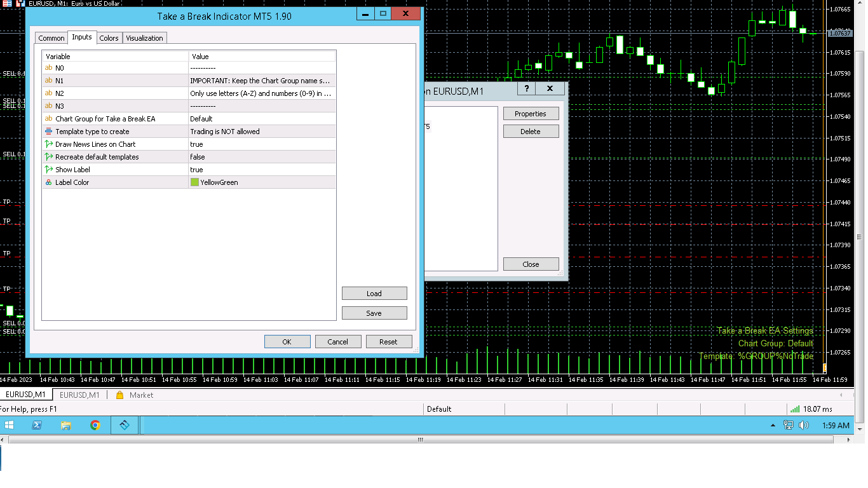Click the string type icon beside N2
The height and width of the screenshot is (488, 868).
click(49, 93)
